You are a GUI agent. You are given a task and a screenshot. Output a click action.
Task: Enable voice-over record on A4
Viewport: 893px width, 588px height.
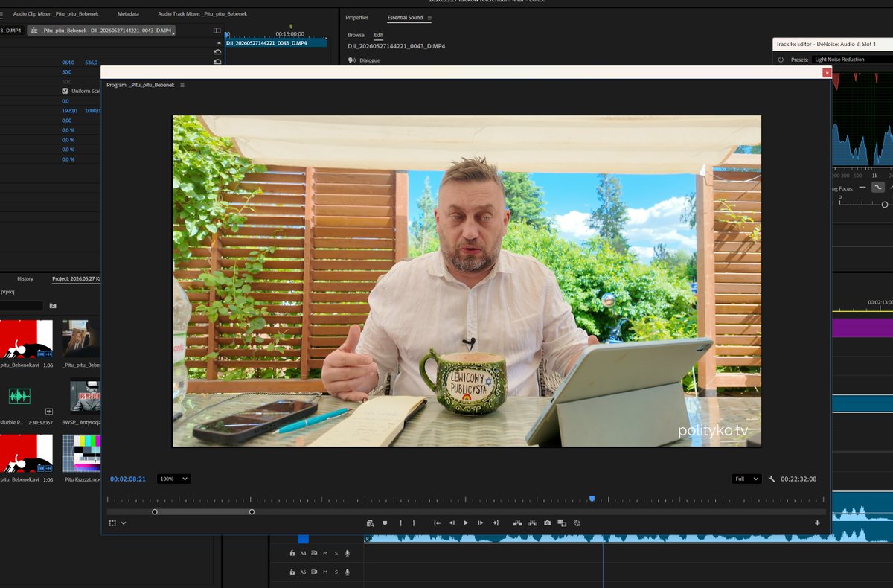point(348,553)
